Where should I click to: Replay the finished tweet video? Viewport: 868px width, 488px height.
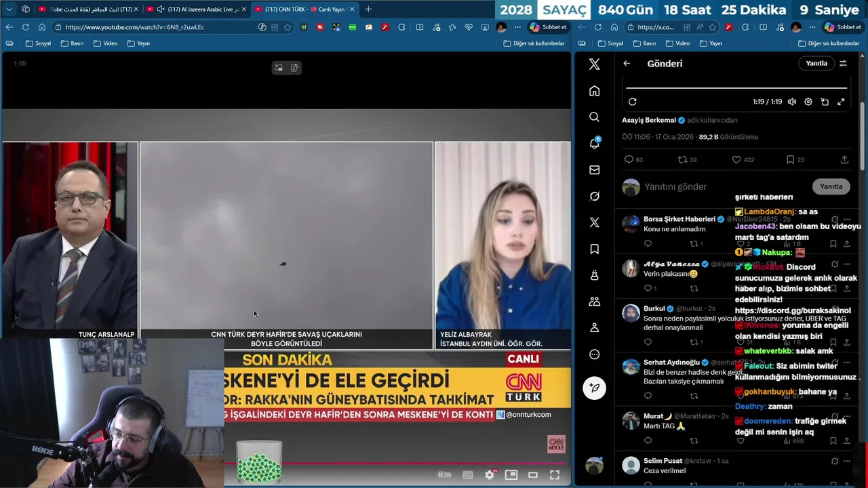click(x=632, y=102)
